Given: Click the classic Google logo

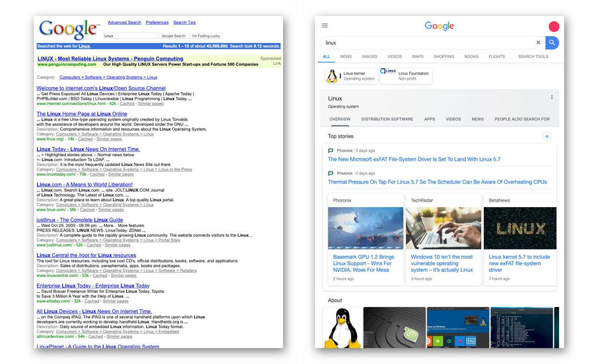Looking at the screenshot, I should tap(69, 29).
